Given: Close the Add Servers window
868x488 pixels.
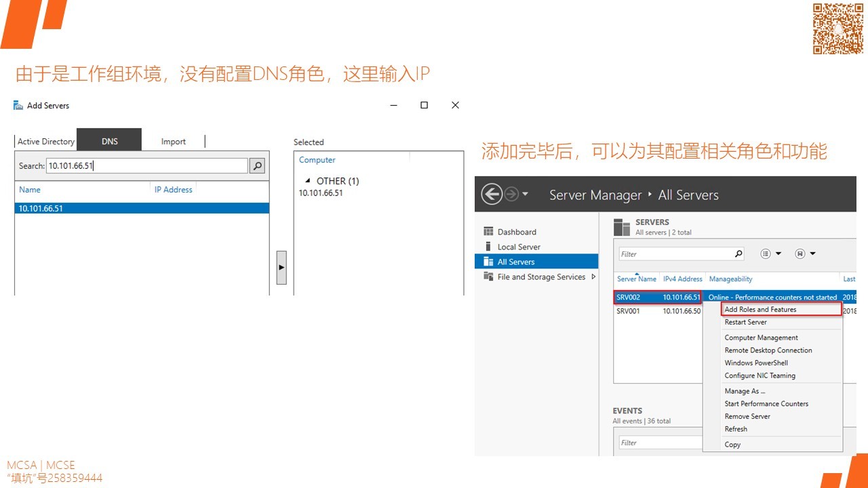Looking at the screenshot, I should pos(455,105).
